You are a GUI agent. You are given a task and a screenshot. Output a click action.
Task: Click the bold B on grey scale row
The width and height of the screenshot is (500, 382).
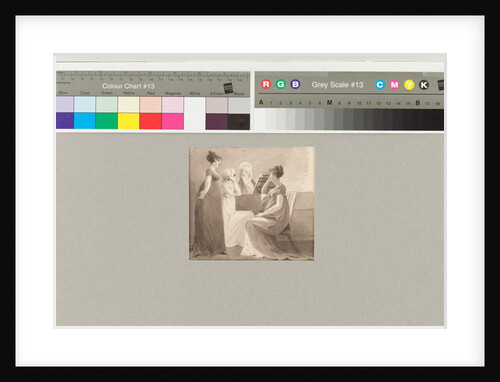tap(417, 103)
